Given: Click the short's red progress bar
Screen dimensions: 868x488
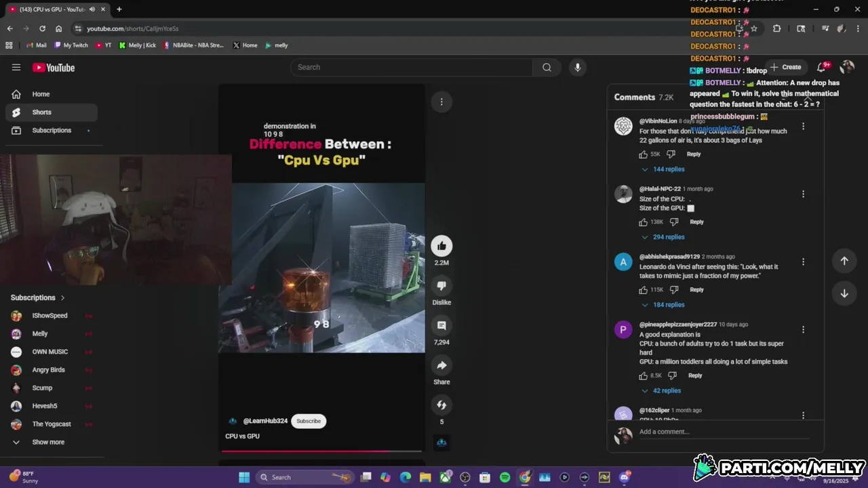Looking at the screenshot, I should [321, 451].
